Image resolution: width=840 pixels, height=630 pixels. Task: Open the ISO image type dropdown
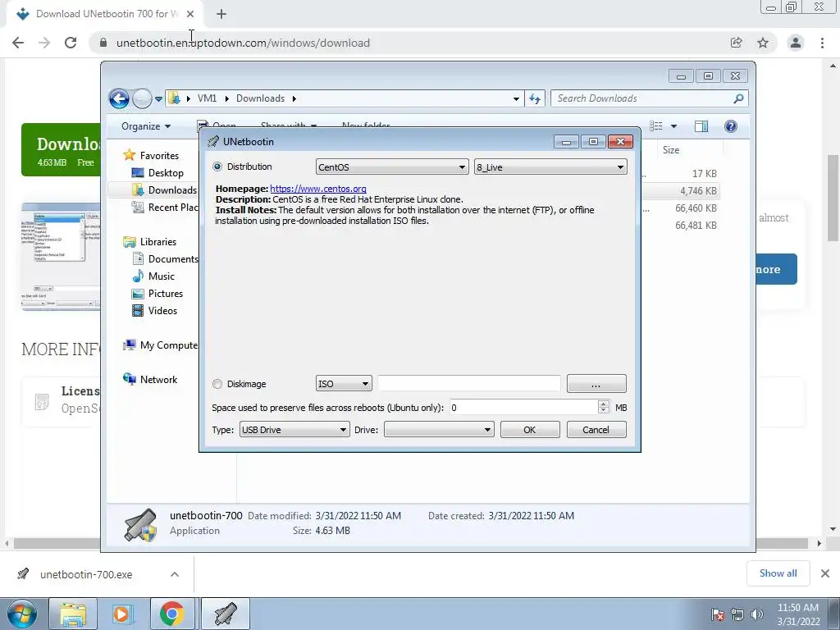click(x=344, y=384)
